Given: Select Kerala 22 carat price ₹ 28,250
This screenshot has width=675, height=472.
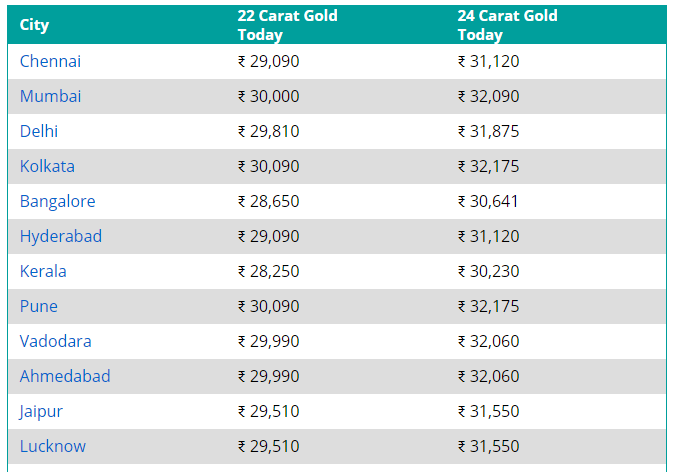Looking at the screenshot, I should [269, 271].
